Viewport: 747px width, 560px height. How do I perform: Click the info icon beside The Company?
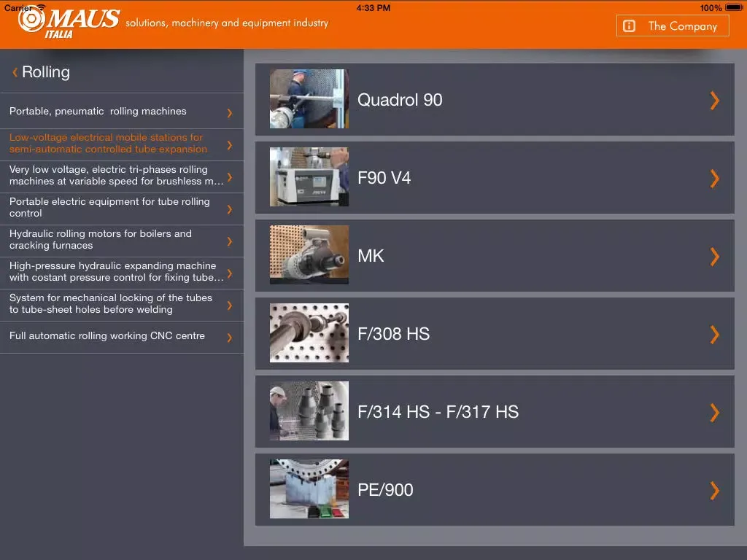[x=629, y=26]
